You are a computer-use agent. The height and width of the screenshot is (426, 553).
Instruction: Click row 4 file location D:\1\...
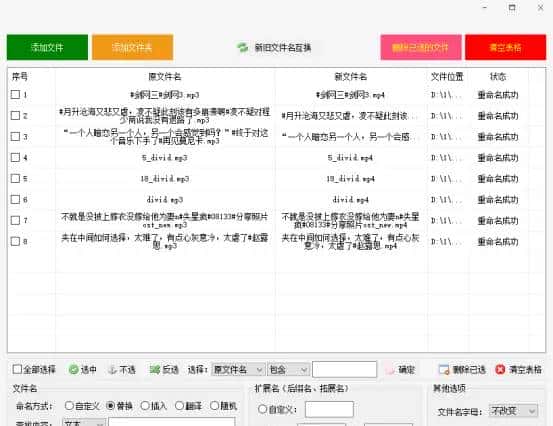coord(446,158)
